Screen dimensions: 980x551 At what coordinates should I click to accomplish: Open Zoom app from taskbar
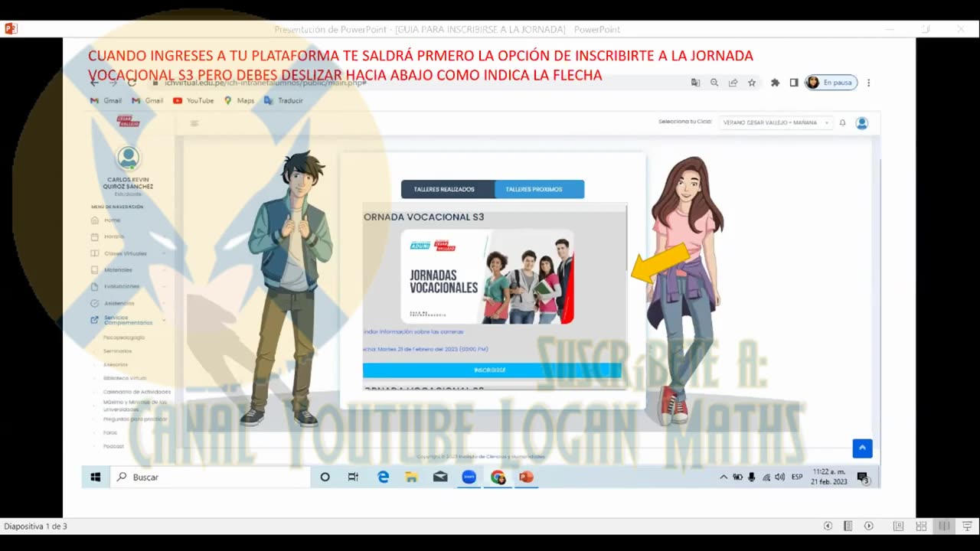tap(469, 477)
